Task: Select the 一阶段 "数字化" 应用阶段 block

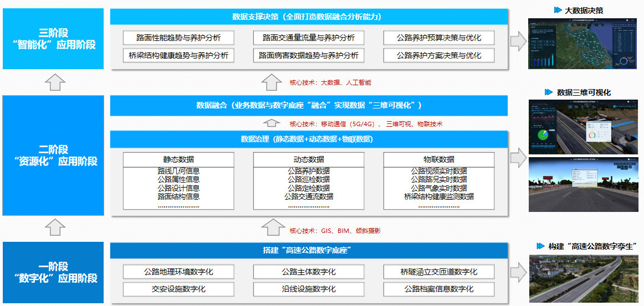Action: (53, 272)
